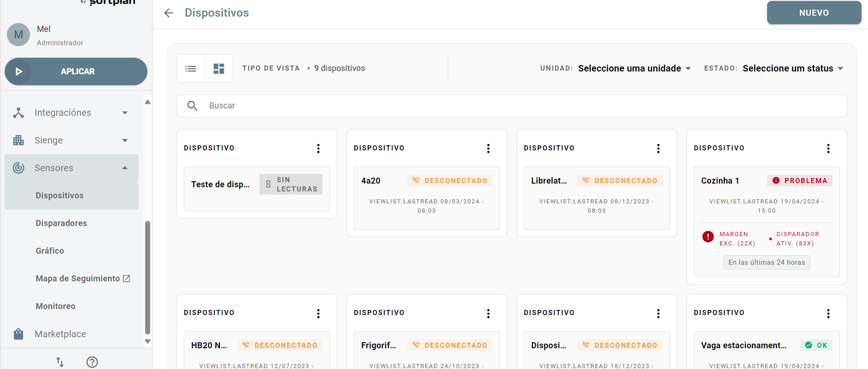Open options menu for Vaga estacionament card
Screen dimensions: 868x369
pos(828,314)
